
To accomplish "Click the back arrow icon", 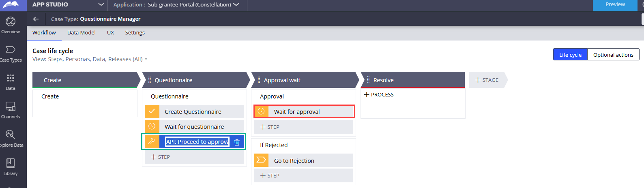I will 36,19.
